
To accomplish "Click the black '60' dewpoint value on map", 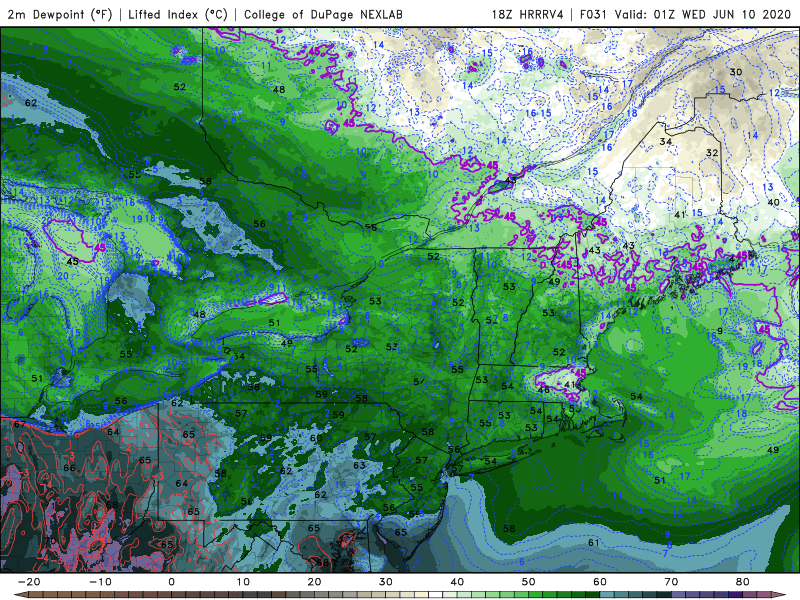I will [316, 438].
